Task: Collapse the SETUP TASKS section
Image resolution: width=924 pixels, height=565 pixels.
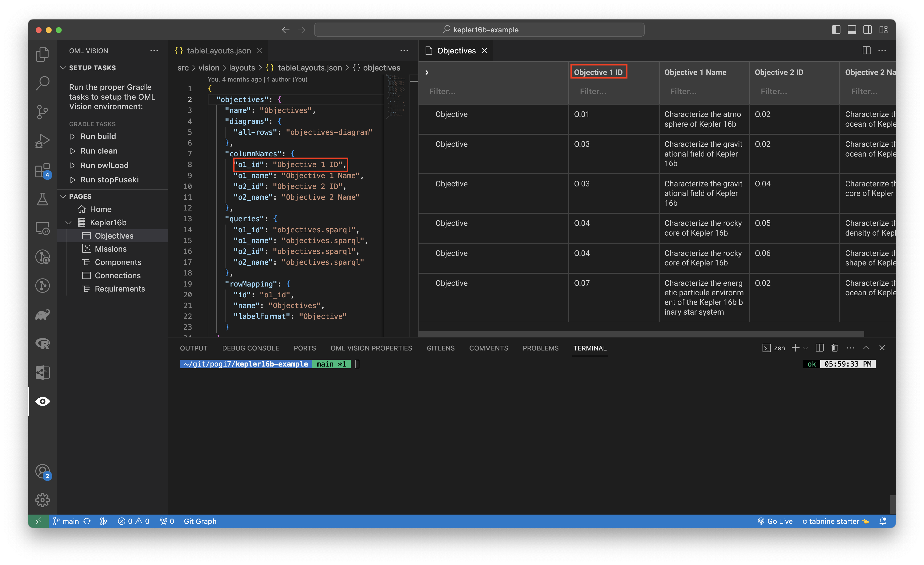Action: coord(63,68)
